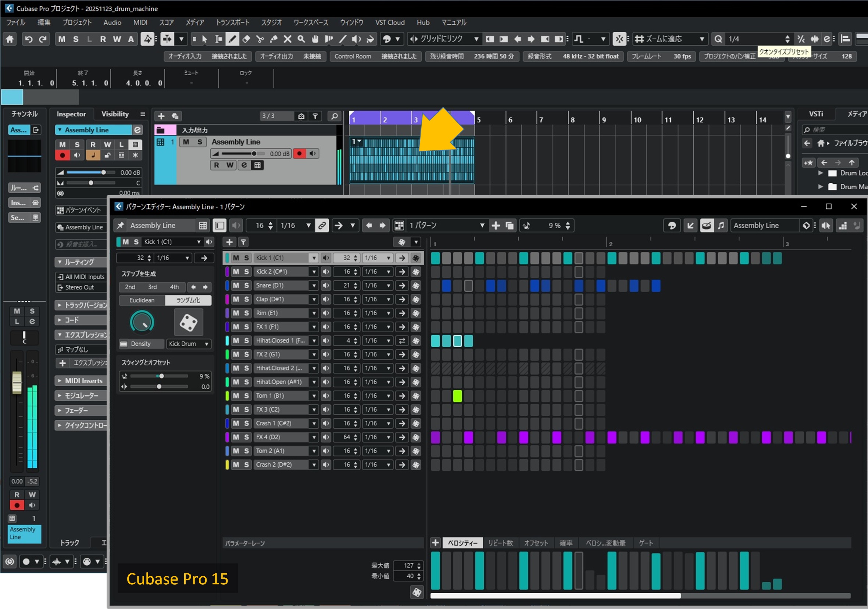Select the Zoom magnifier tool
Viewport: 868px width, 609px height.
click(x=301, y=39)
